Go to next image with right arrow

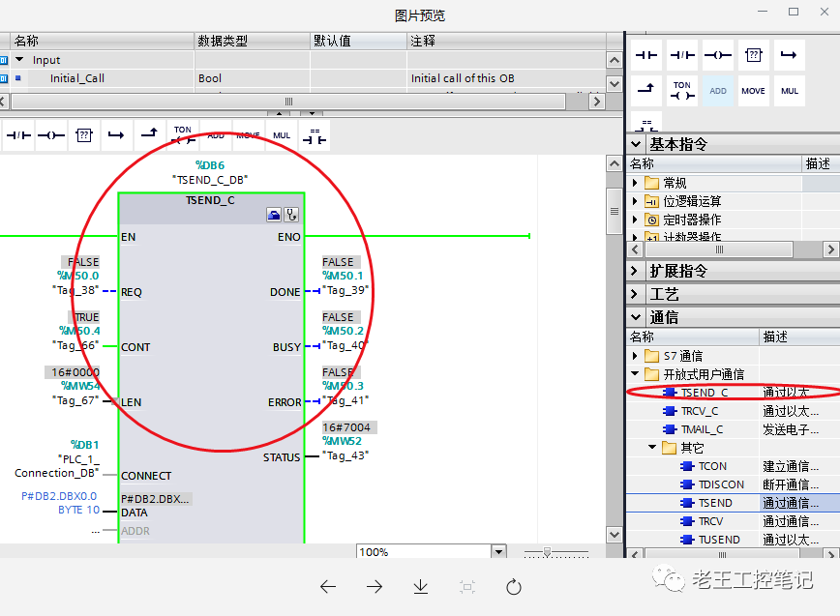point(375,587)
